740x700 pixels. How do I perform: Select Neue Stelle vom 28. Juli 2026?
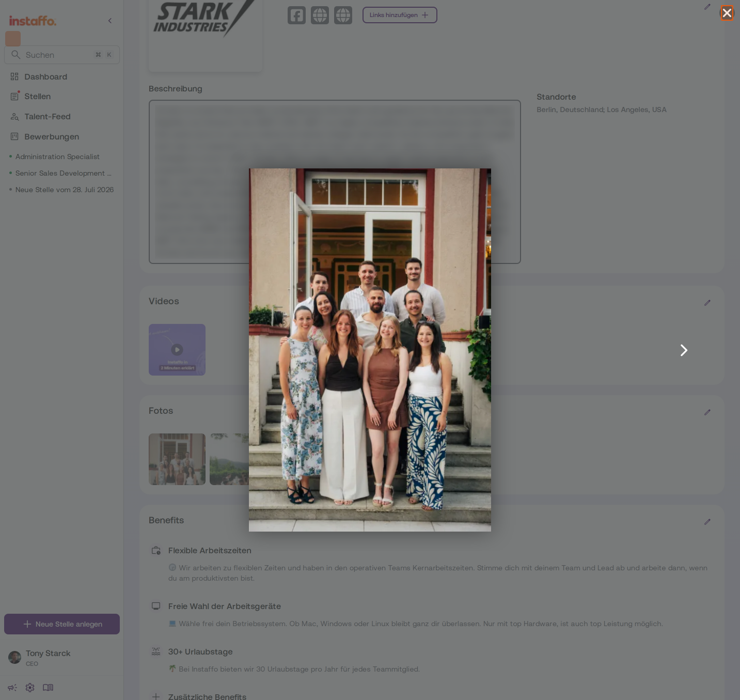64,190
